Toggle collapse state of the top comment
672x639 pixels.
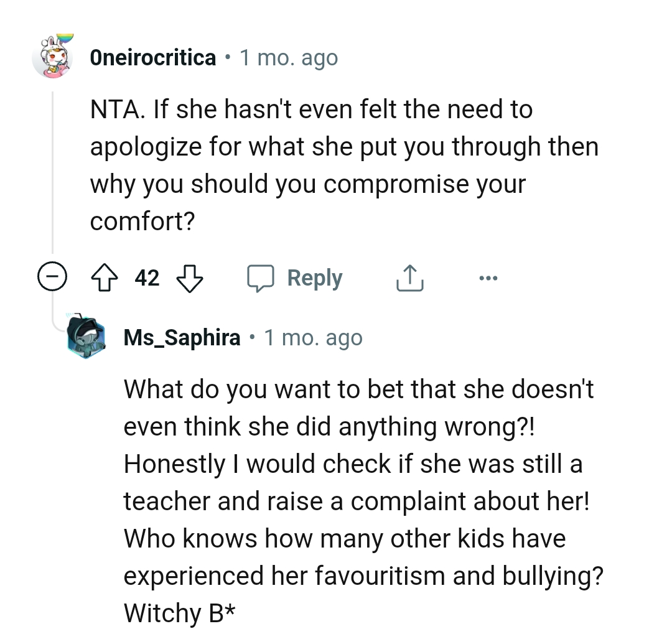coord(53,276)
